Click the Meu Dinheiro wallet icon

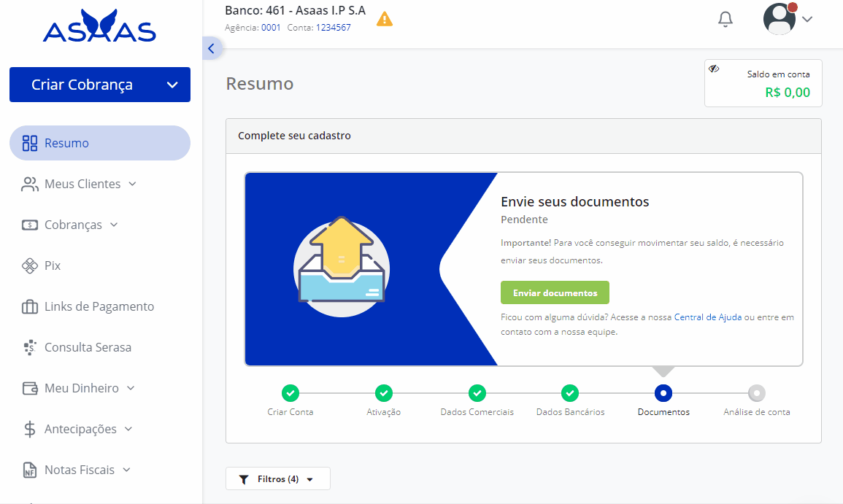pos(30,388)
